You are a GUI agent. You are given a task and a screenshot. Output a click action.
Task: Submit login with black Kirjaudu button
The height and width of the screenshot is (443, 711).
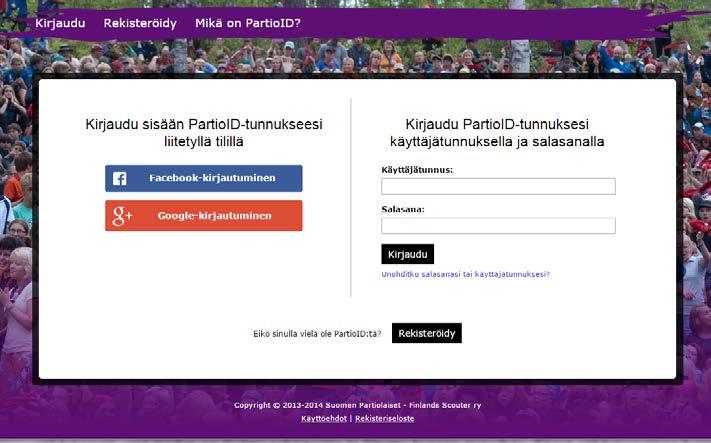coord(407,254)
